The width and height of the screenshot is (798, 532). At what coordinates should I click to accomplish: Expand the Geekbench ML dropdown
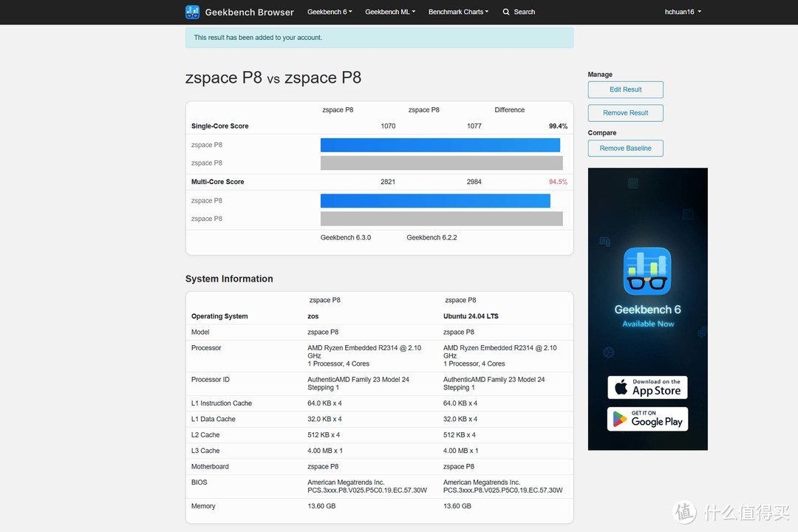pyautogui.click(x=390, y=12)
